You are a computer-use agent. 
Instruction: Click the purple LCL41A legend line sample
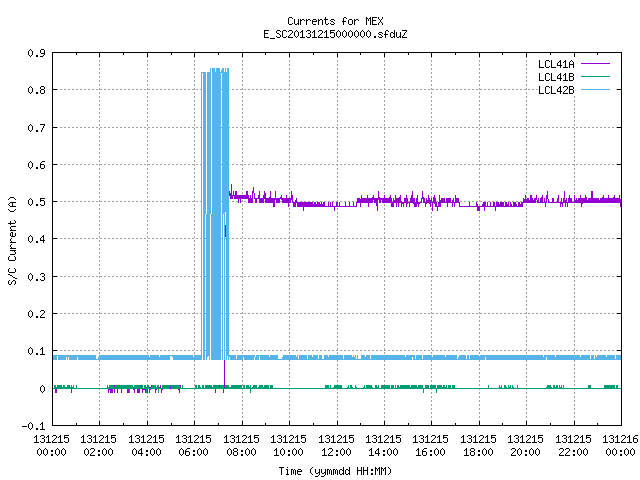pos(596,64)
